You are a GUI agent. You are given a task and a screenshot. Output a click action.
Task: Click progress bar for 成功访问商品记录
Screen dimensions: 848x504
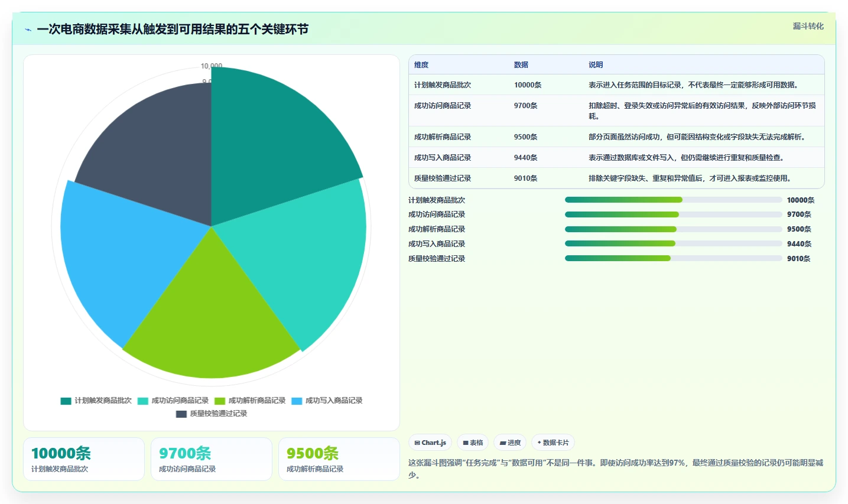tap(674, 214)
